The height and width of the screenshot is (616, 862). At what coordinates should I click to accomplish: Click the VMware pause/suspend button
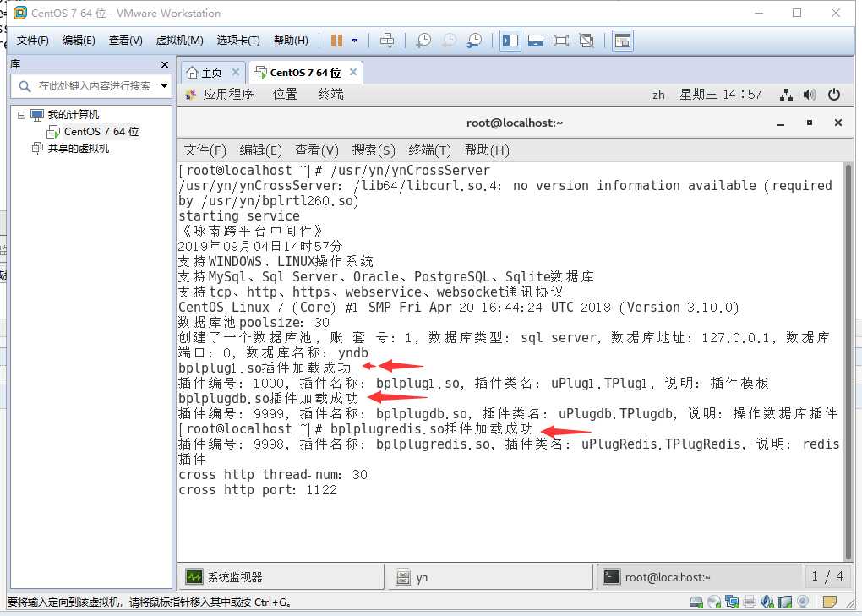point(336,40)
